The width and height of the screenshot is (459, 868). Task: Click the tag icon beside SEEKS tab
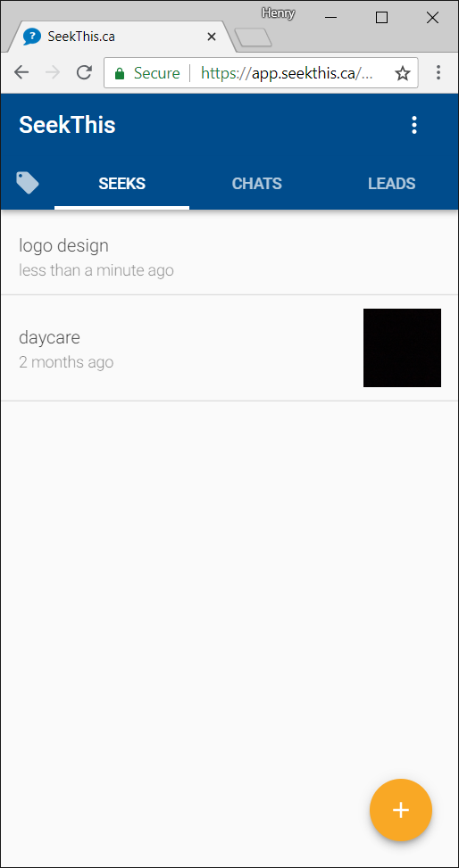(28, 183)
